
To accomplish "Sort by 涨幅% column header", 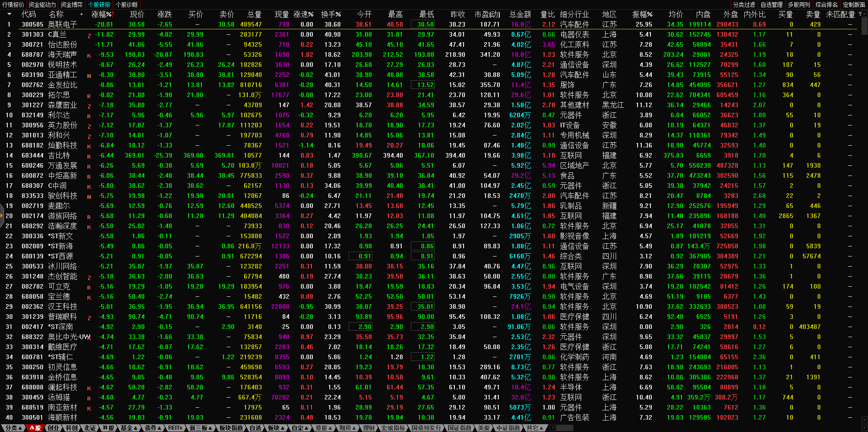I will [102, 14].
